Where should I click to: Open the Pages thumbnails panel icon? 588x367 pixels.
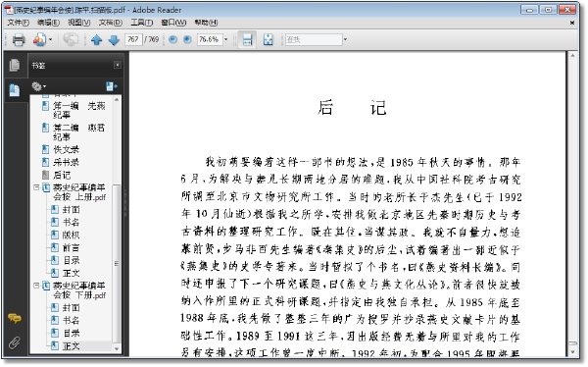pyautogui.click(x=15, y=65)
